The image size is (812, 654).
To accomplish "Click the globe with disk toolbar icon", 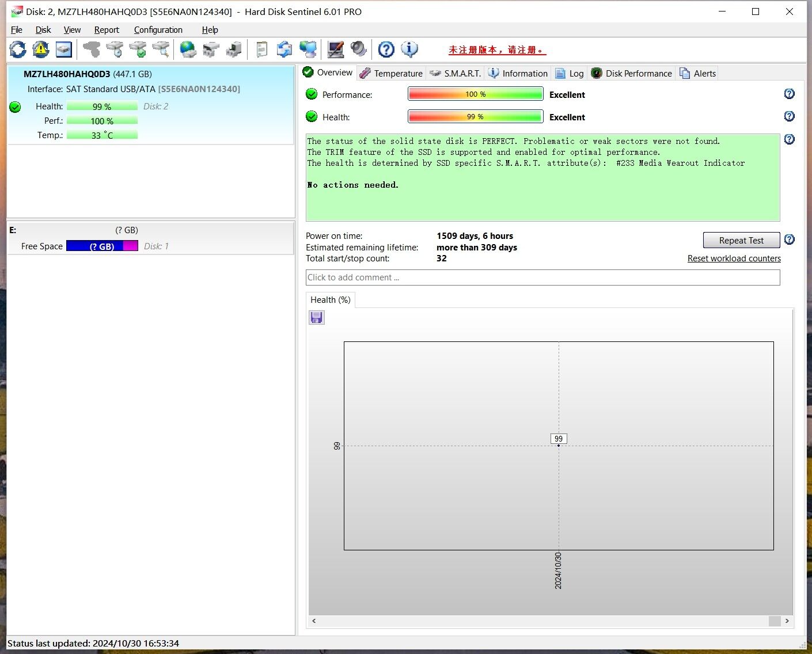I will 188,50.
